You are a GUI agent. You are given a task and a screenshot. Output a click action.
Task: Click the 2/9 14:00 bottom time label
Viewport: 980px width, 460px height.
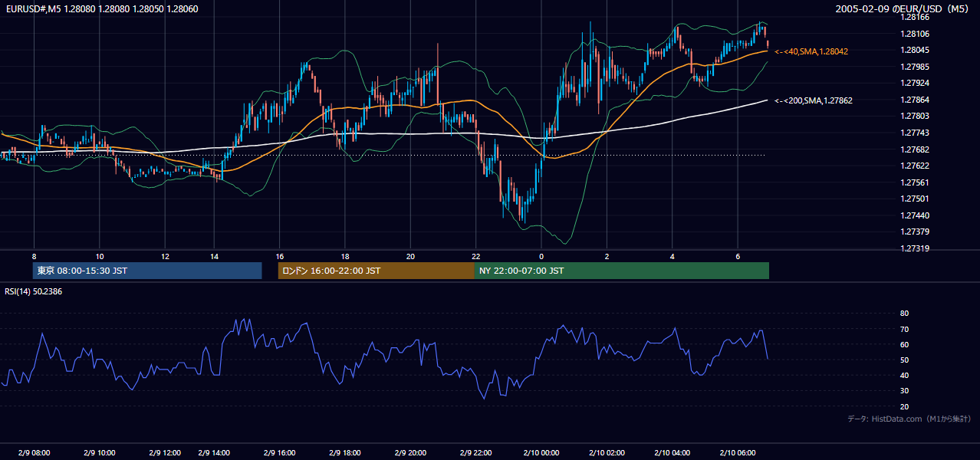pyautogui.click(x=214, y=453)
